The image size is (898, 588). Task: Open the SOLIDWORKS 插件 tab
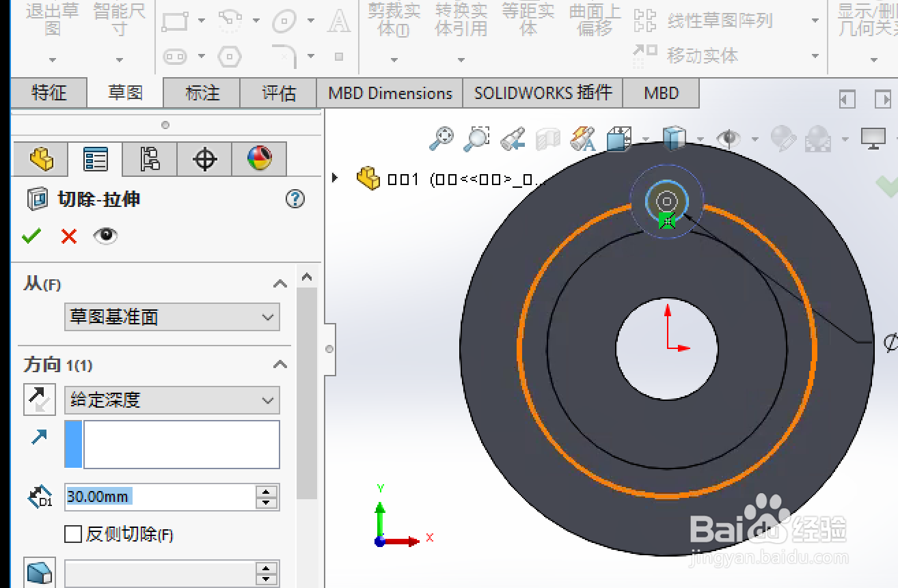[x=542, y=93]
